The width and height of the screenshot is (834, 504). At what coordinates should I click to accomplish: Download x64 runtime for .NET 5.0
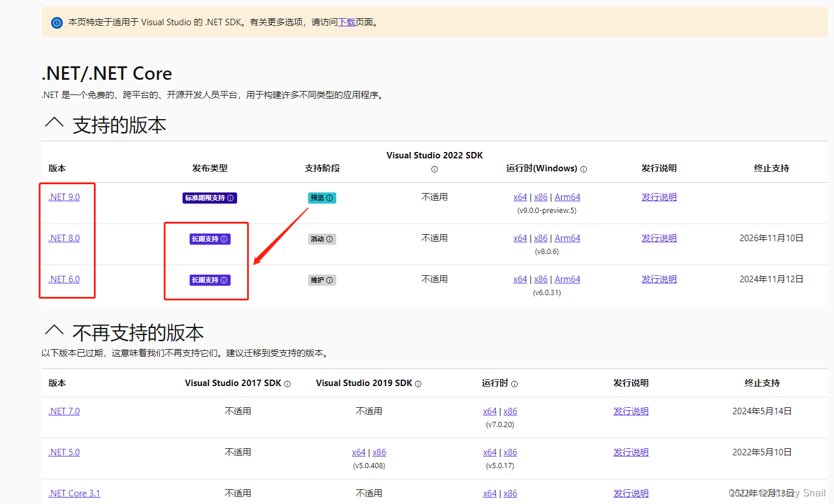489,452
